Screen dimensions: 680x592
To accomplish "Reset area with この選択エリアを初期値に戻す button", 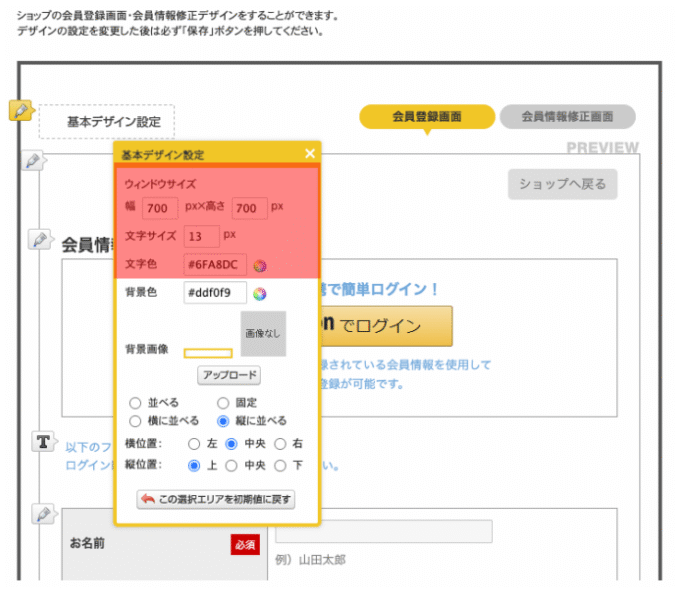I will pyautogui.click(x=216, y=499).
